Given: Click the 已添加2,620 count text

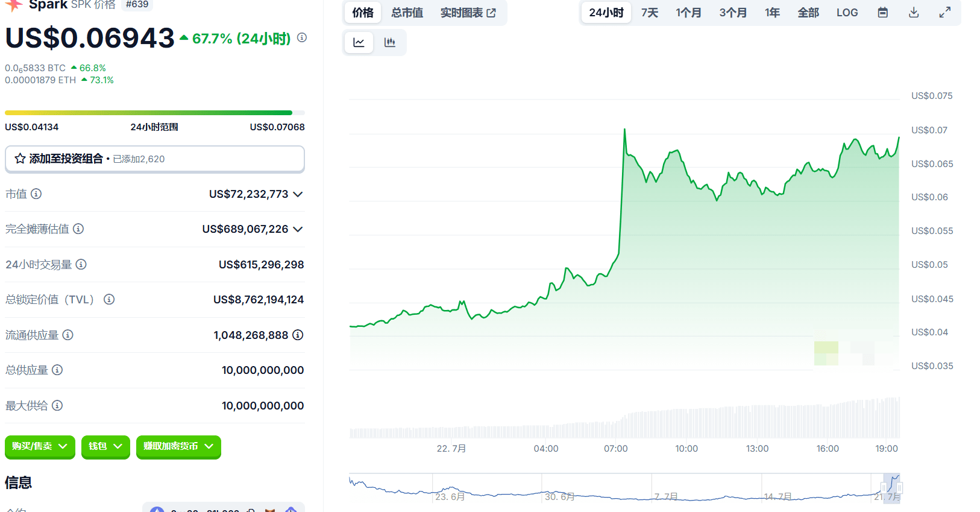Looking at the screenshot, I should pyautogui.click(x=139, y=159).
